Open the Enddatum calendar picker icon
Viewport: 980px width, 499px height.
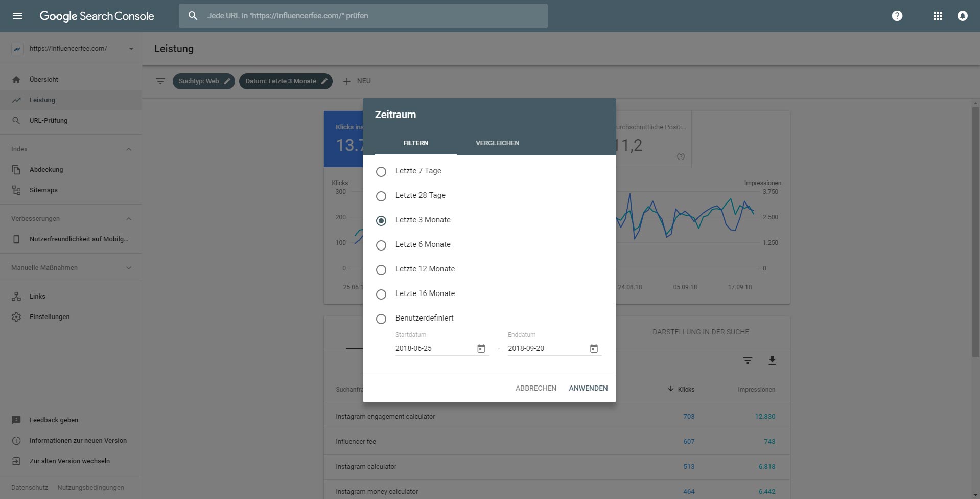pos(594,348)
